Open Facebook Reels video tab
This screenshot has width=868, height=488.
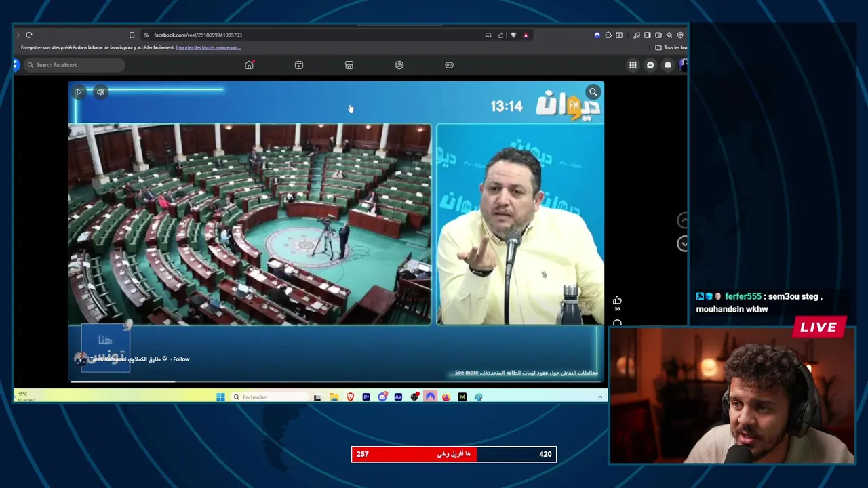[x=299, y=65]
